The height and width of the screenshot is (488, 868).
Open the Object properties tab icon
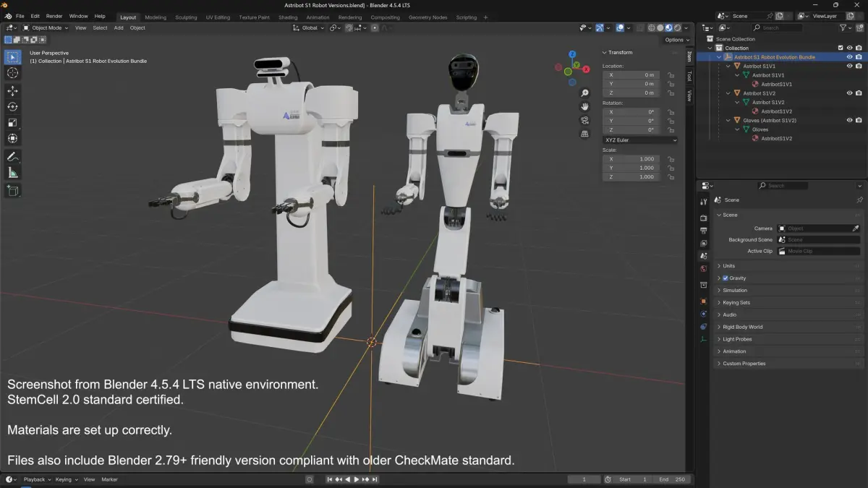pos(704,301)
